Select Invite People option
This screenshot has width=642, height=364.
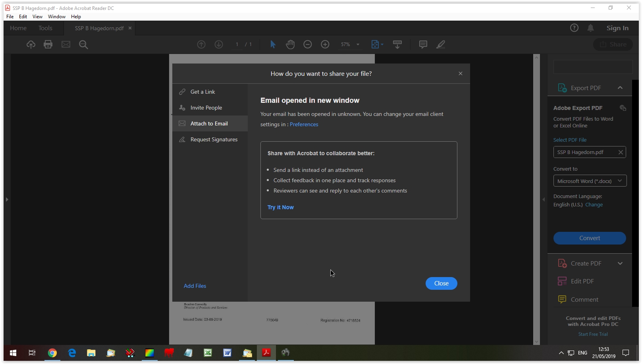coord(210,108)
